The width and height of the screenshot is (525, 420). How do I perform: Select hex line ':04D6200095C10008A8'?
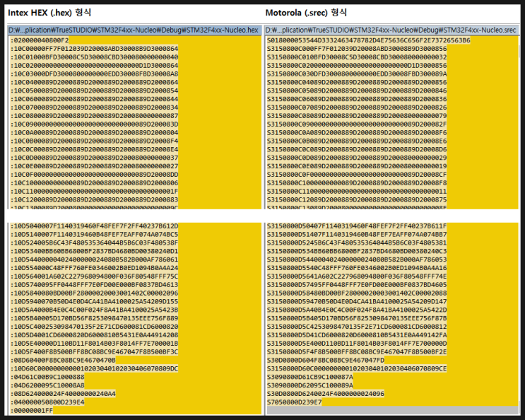click(47, 385)
